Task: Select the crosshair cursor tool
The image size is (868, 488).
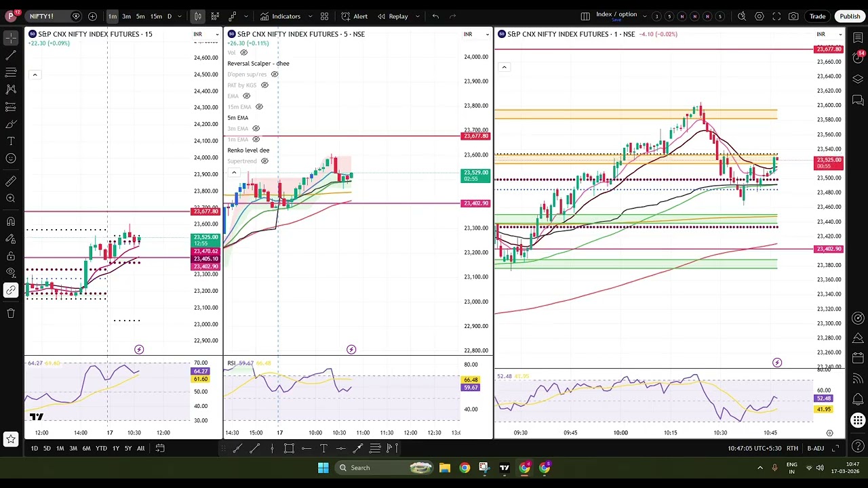Action: 11,38
